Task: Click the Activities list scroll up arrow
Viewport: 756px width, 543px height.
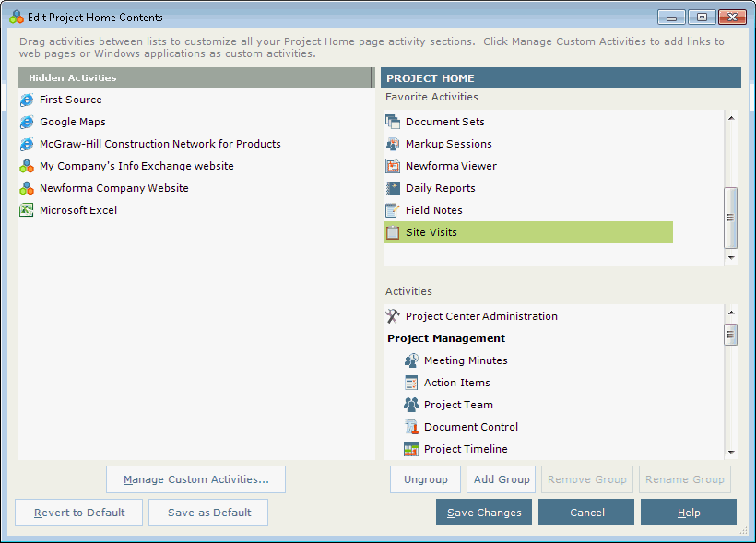Action: (x=731, y=313)
